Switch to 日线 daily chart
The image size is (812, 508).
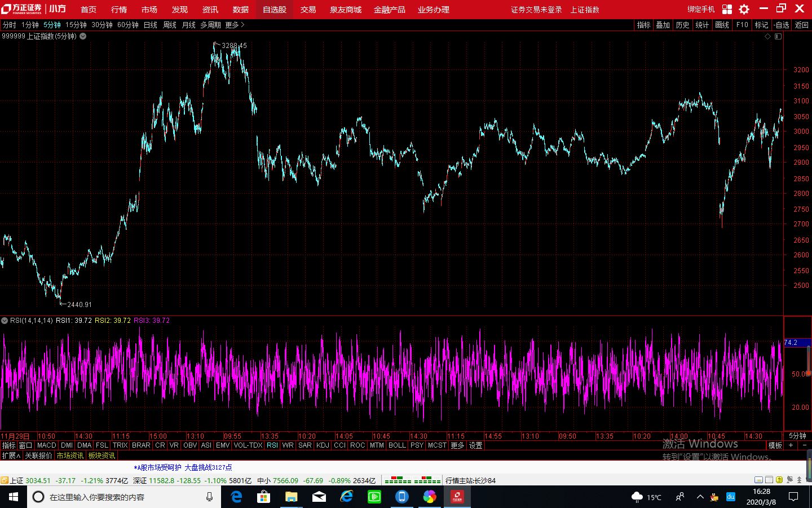pos(151,25)
